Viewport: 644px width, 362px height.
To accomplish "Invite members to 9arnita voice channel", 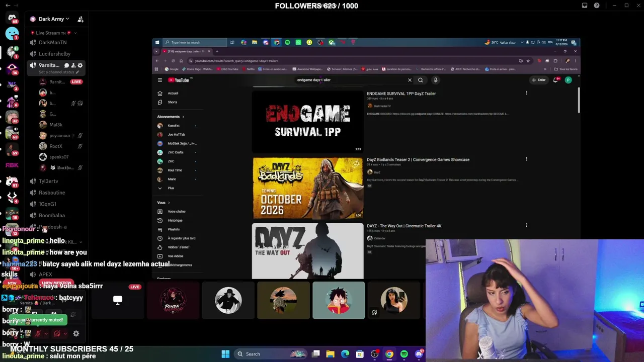I will click(x=73, y=65).
